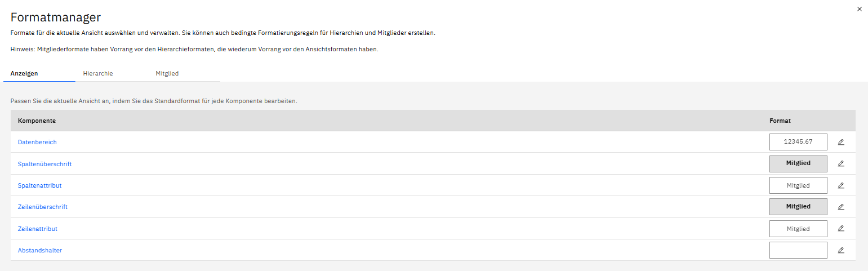Click bold Mitglied preview for Spaltenüberschrift
The image size is (868, 271).
798,163
